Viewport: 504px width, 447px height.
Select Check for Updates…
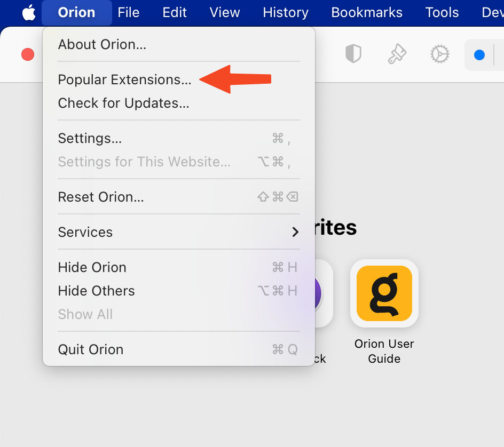[179, 103]
